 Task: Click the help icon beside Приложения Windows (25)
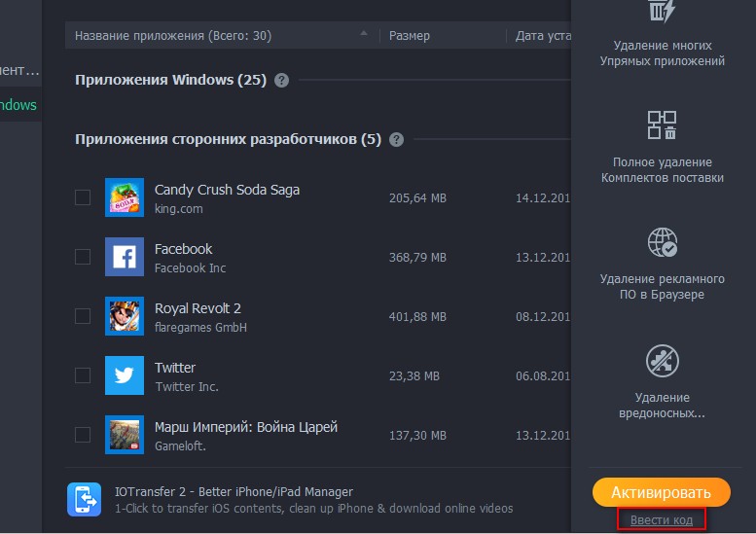pos(281,80)
